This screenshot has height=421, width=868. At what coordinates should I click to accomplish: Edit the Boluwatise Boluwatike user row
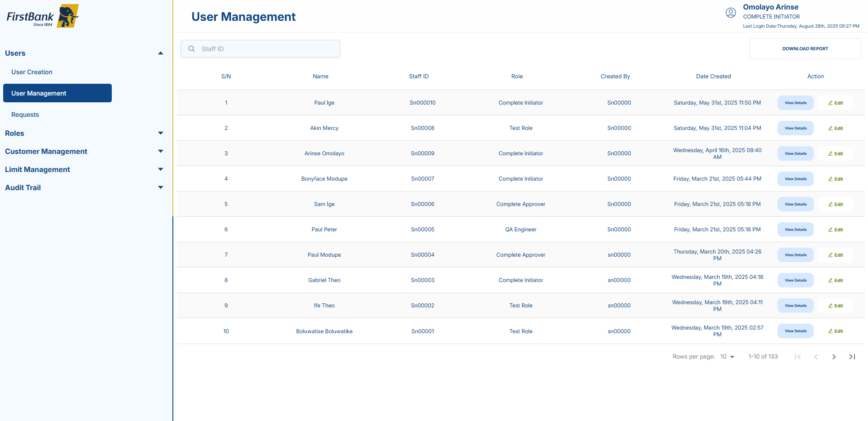tap(835, 331)
